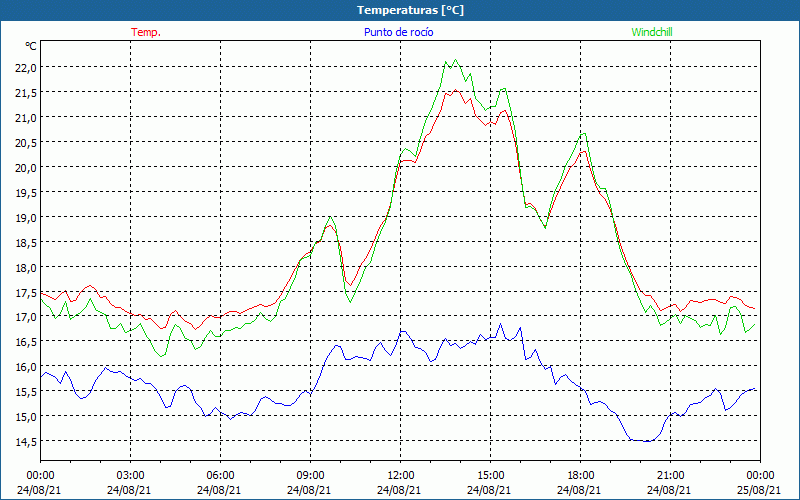Screen dimensions: 800x500
Task: Click the 15:00 time axis label
Action: point(490,476)
